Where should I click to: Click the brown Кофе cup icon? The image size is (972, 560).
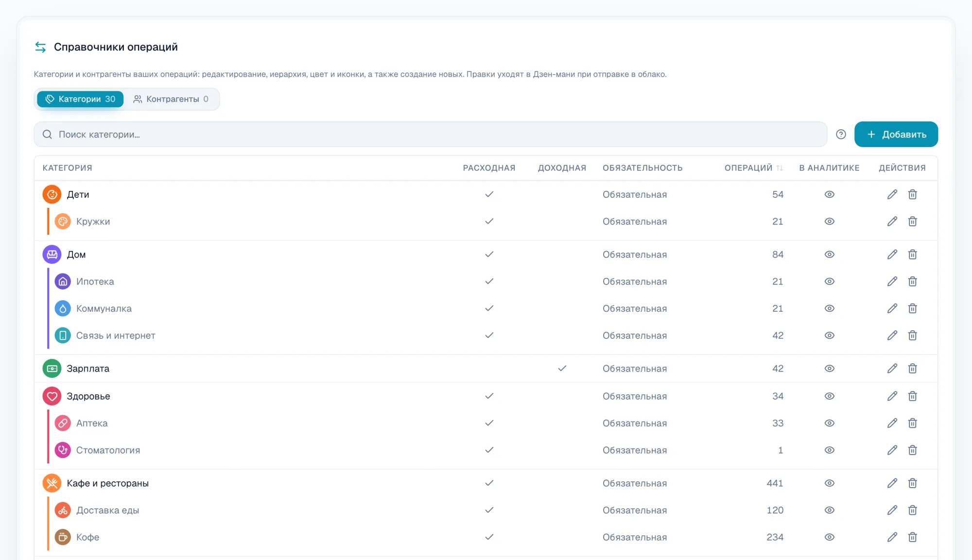click(63, 537)
